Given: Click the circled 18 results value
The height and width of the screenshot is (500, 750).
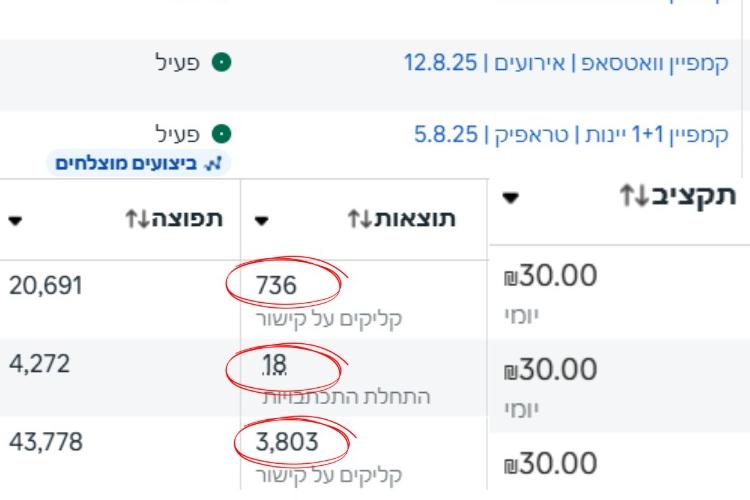Looking at the screenshot, I should (273, 366).
